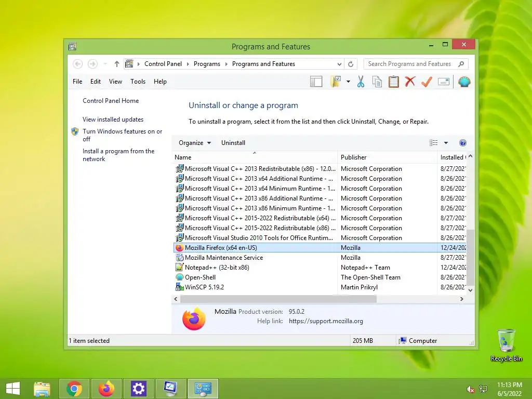
Task: Open the dropdown arrow next to folder view icon
Action: [348, 82]
